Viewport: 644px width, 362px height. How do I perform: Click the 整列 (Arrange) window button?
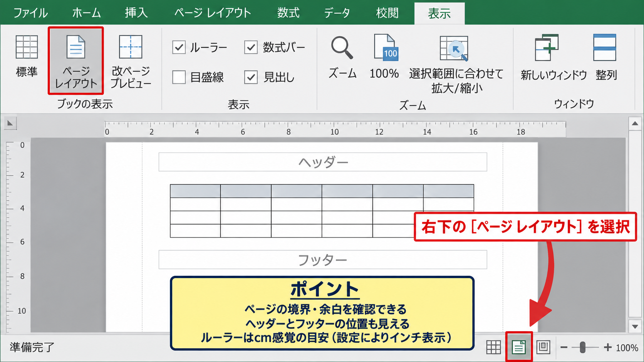[606, 57]
